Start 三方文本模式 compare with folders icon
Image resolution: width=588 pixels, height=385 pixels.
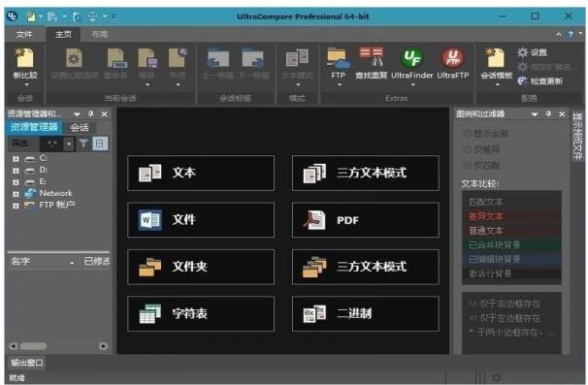pos(365,267)
